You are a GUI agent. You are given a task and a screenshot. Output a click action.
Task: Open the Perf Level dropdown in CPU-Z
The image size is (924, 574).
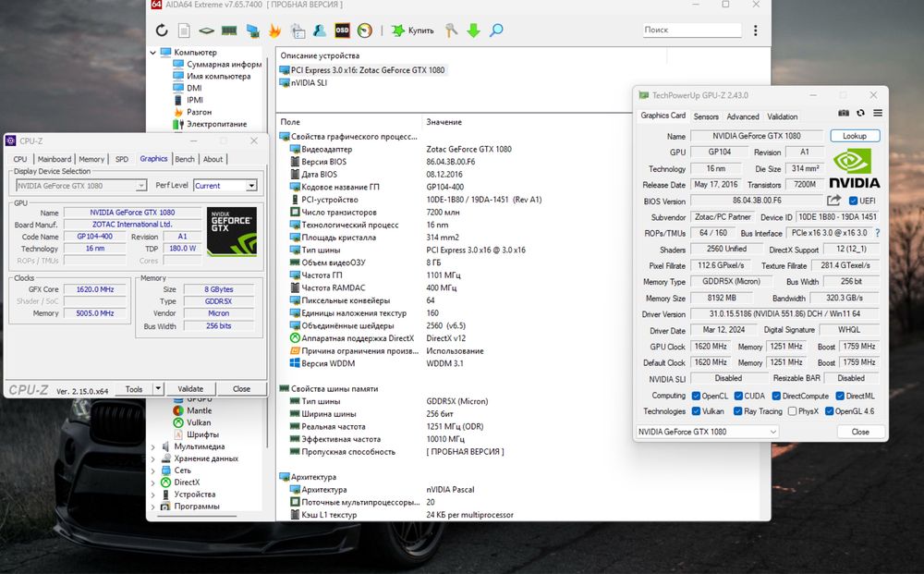251,186
